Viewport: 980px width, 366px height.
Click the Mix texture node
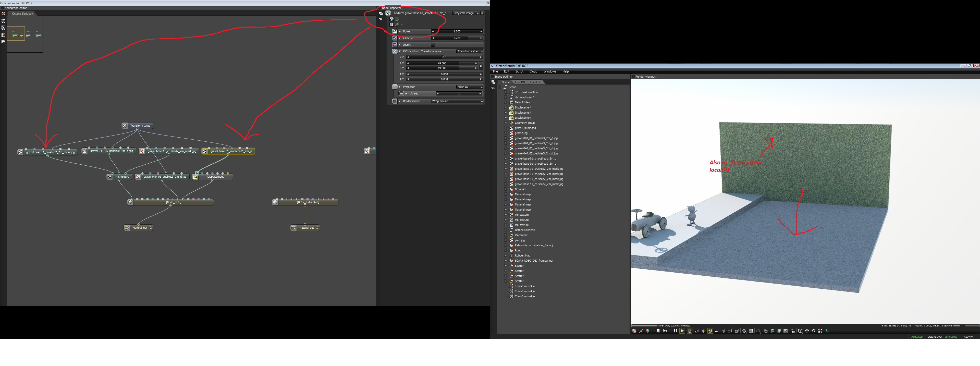click(x=122, y=177)
